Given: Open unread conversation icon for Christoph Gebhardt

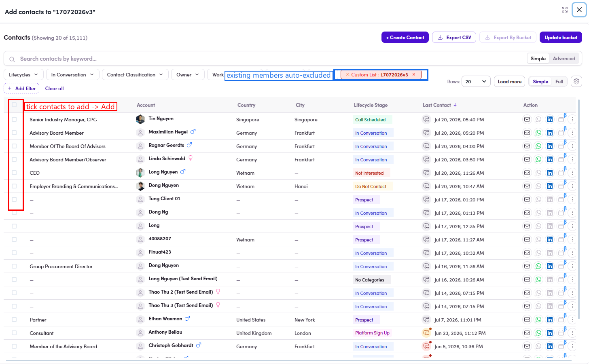Looking at the screenshot, I should pos(426,346).
